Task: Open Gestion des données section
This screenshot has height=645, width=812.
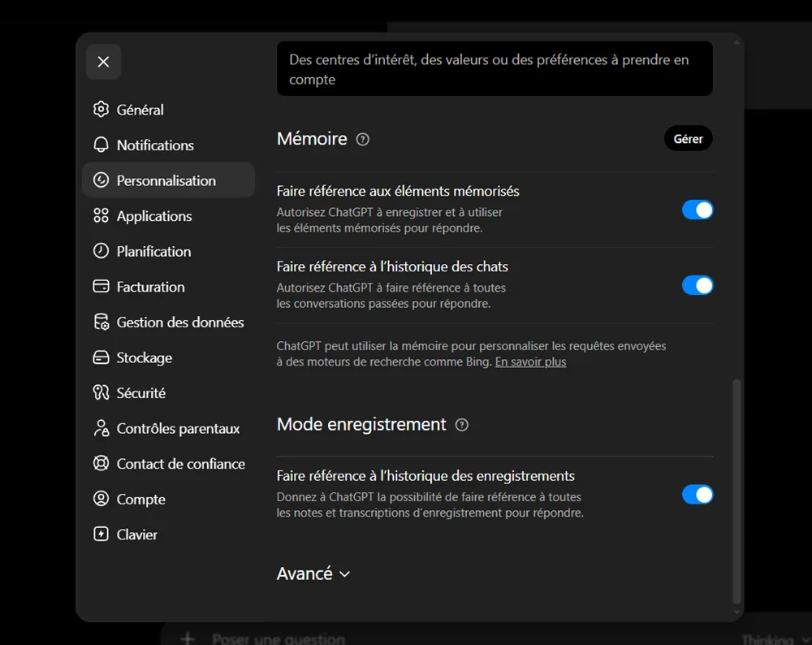Action: [168, 322]
